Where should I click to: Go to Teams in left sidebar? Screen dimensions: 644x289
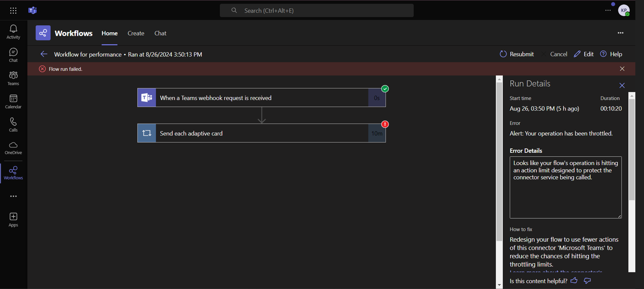[x=13, y=78]
